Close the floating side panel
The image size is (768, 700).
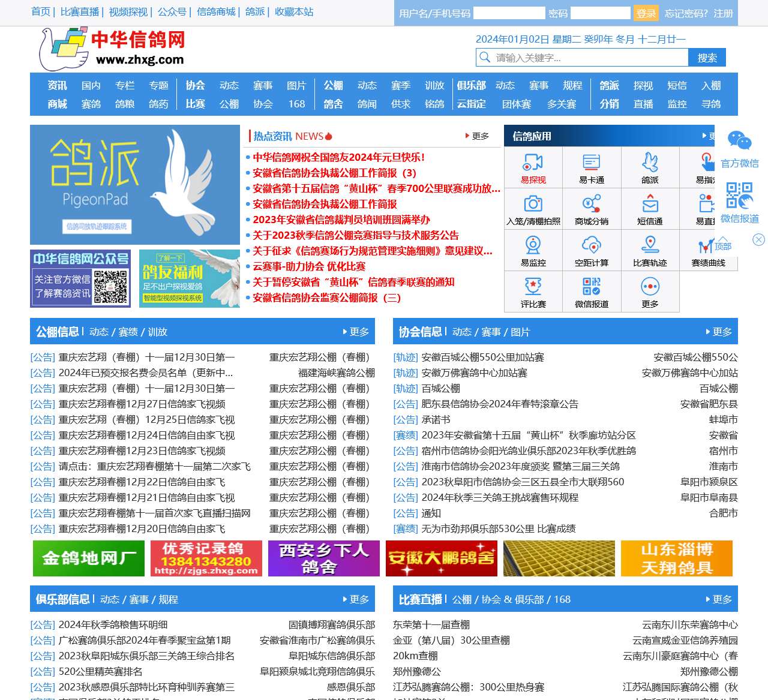tap(758, 239)
